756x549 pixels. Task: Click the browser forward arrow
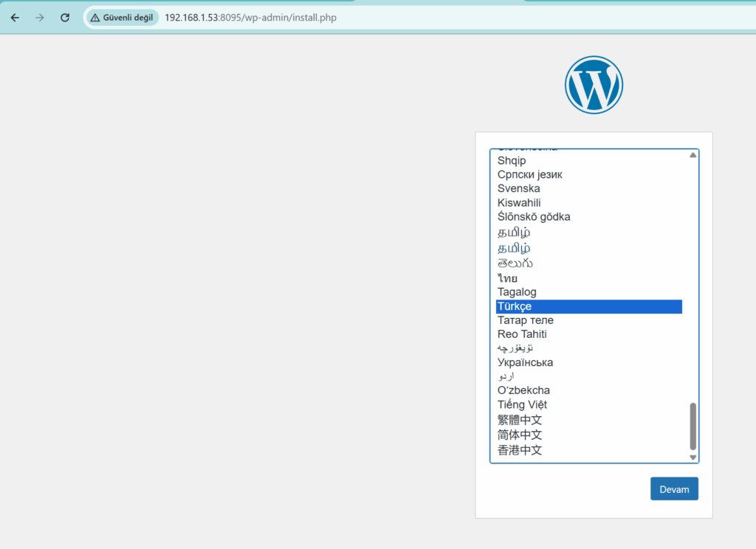40,17
